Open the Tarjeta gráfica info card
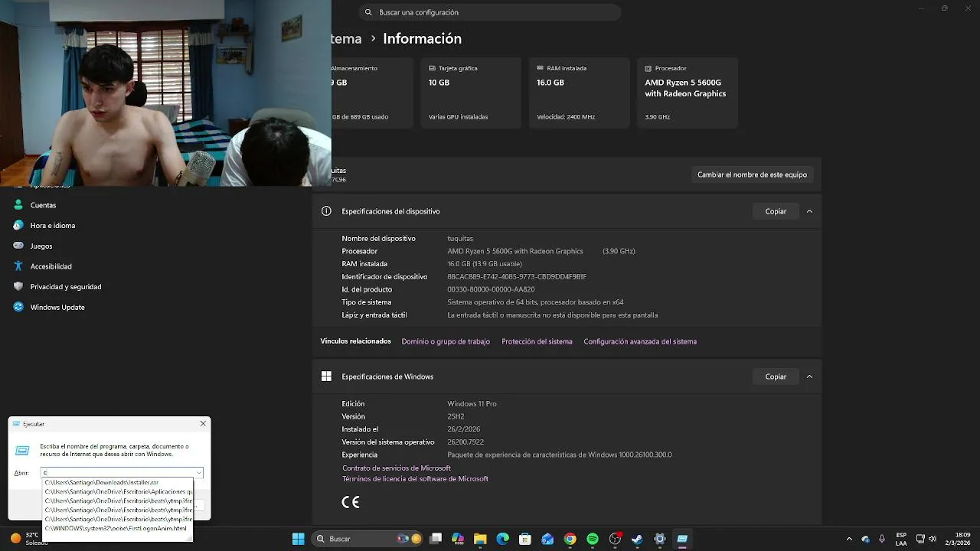 tap(471, 93)
